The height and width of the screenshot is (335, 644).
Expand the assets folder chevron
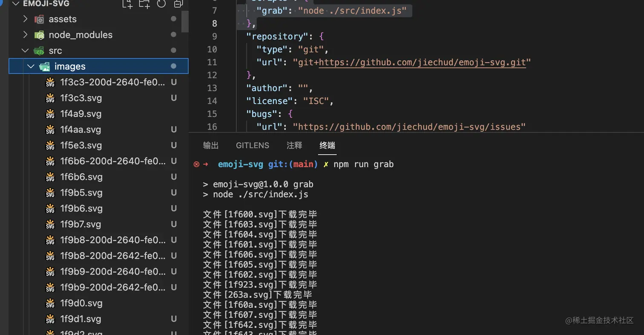(x=25, y=19)
